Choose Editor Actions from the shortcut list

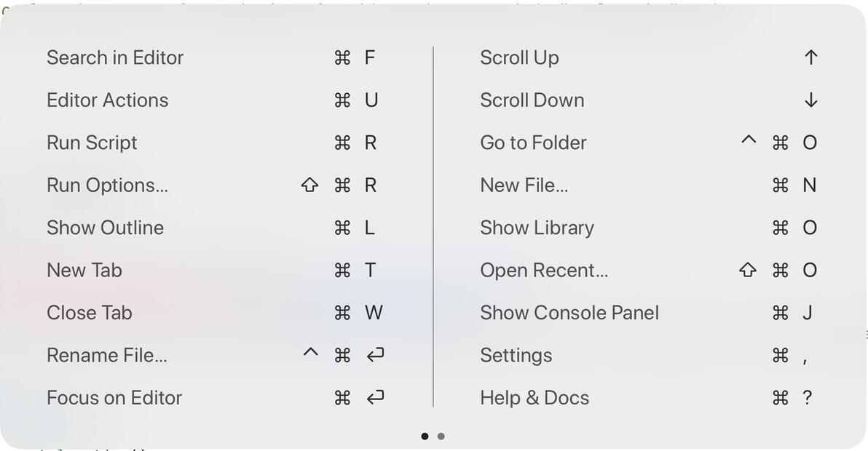point(108,100)
